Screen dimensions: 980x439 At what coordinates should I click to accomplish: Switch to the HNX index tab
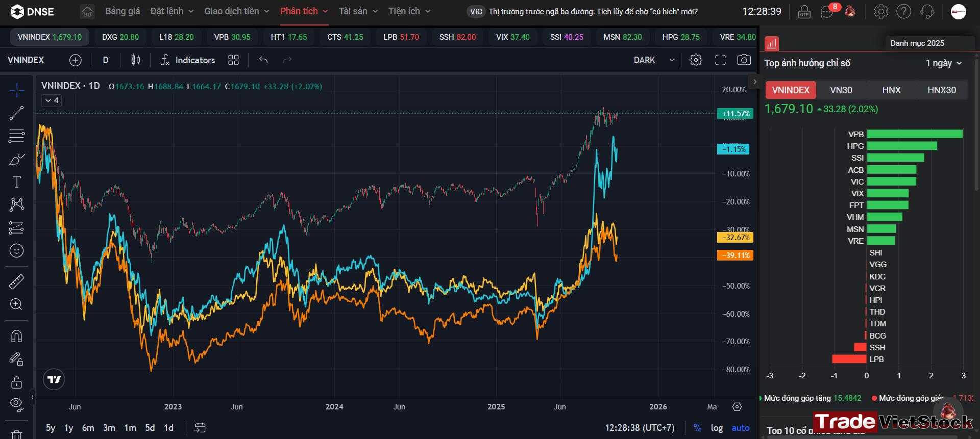891,90
